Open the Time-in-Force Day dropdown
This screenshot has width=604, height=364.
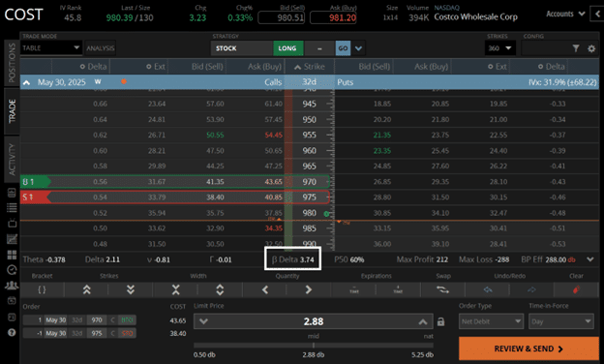pyautogui.click(x=560, y=321)
